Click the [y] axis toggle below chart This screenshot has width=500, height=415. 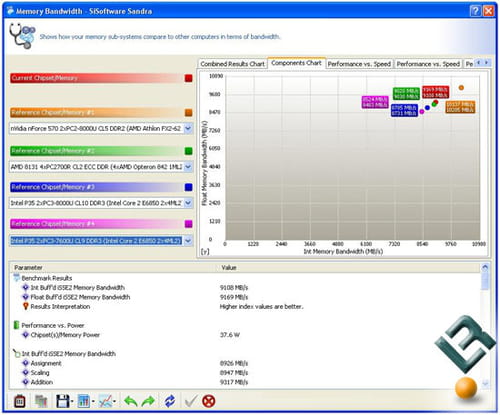point(205,252)
